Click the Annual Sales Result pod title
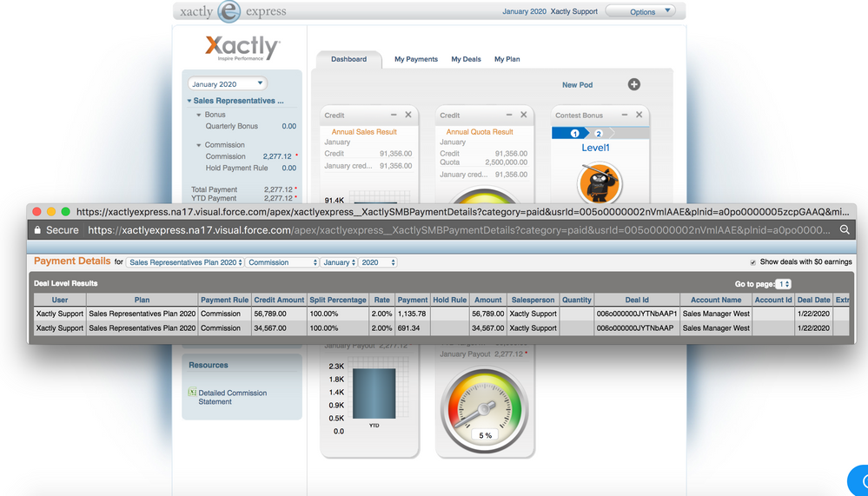Image resolution: width=868 pixels, height=496 pixels. point(364,132)
